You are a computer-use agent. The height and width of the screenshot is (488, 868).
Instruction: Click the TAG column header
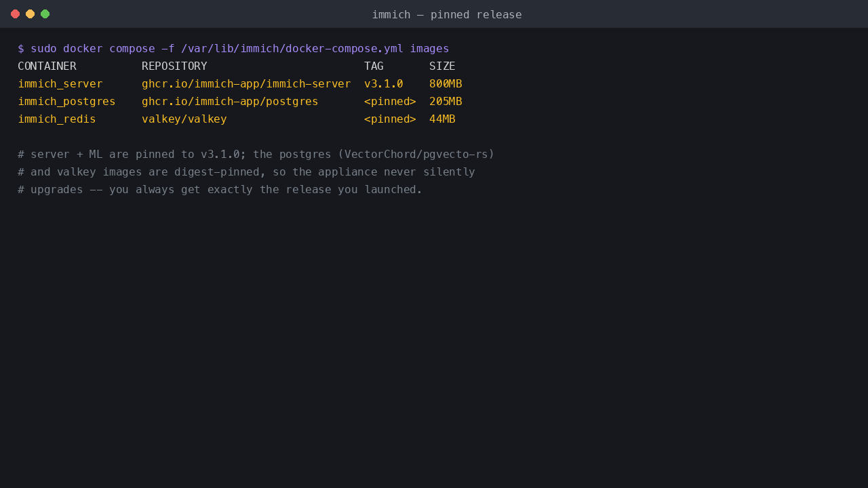(x=374, y=66)
